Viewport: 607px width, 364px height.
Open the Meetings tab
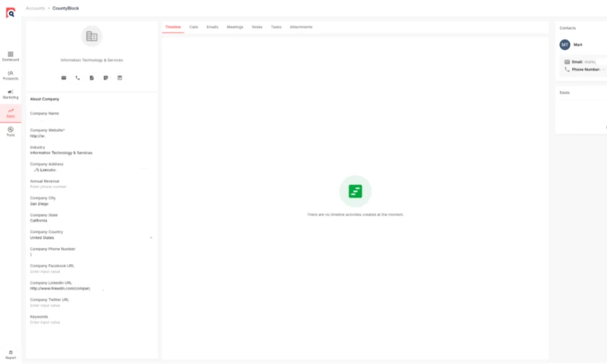pos(235,27)
